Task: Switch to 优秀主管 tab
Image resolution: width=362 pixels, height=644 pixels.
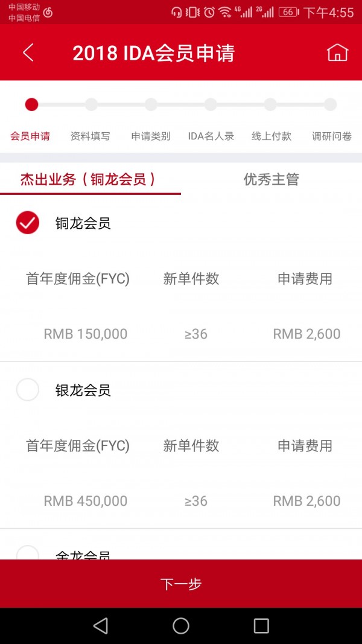Action: point(271,179)
